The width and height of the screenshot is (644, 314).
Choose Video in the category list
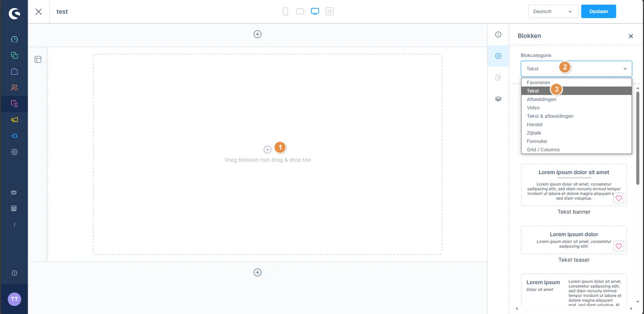576,108
